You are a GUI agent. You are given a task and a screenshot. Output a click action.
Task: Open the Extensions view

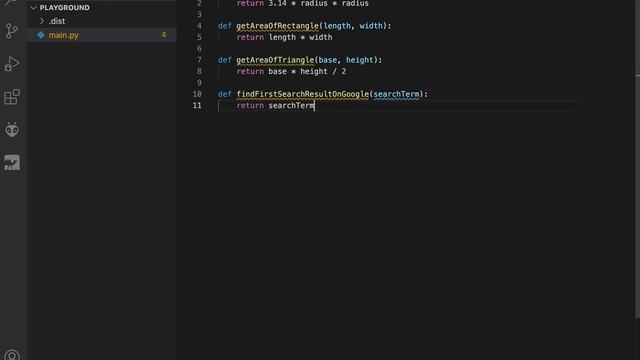(12, 97)
